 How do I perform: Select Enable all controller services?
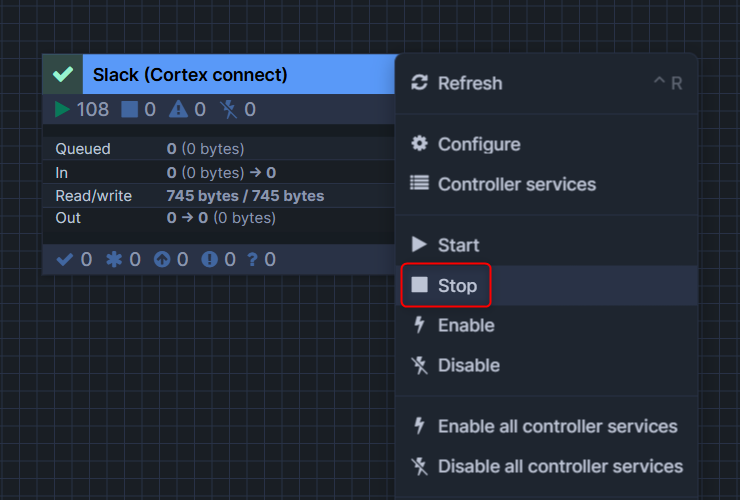click(557, 427)
